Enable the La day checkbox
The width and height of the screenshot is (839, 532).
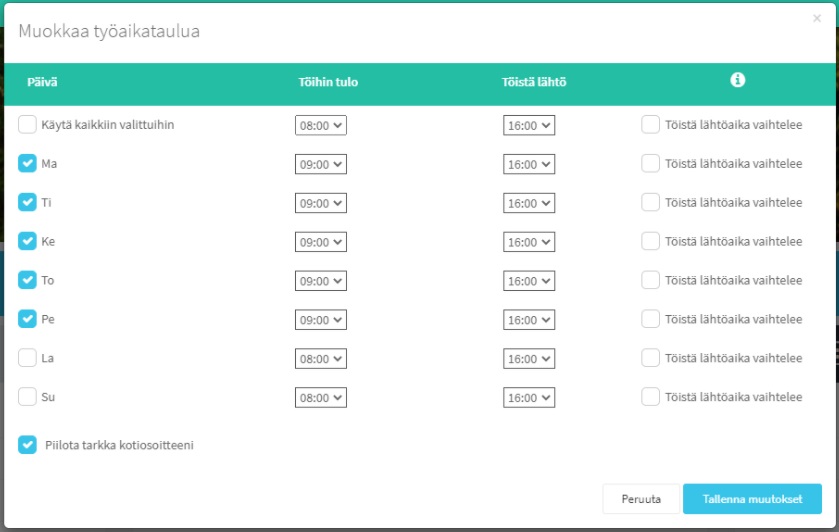28,358
